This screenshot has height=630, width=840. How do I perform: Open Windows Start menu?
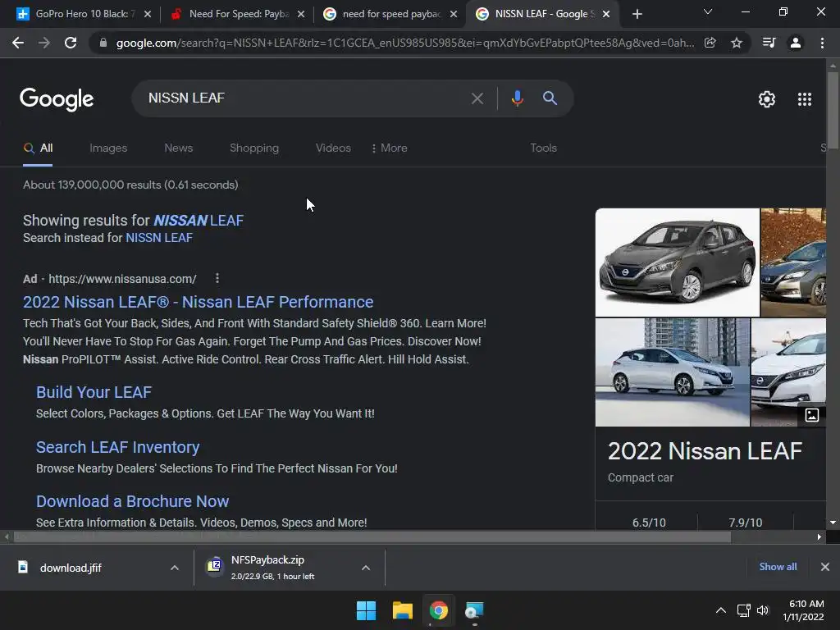click(x=367, y=610)
